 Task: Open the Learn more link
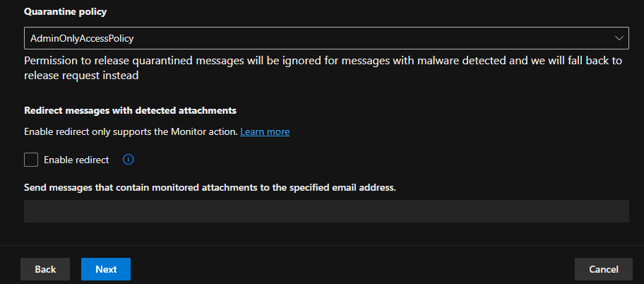click(265, 131)
